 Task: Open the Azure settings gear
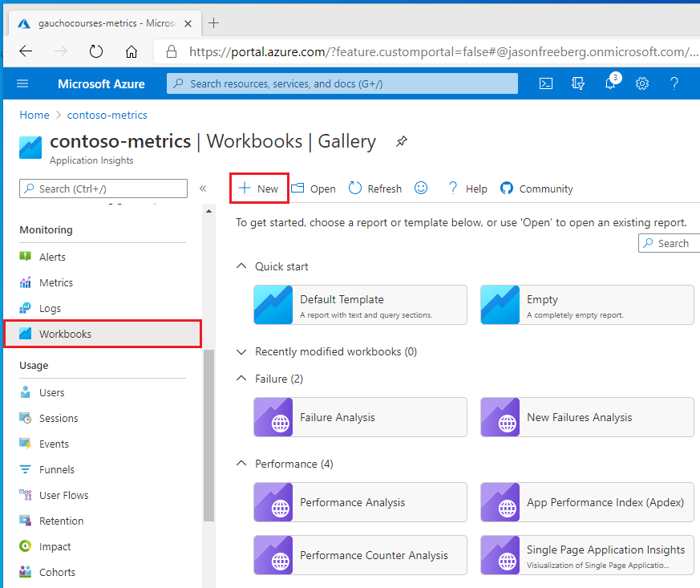(x=642, y=83)
